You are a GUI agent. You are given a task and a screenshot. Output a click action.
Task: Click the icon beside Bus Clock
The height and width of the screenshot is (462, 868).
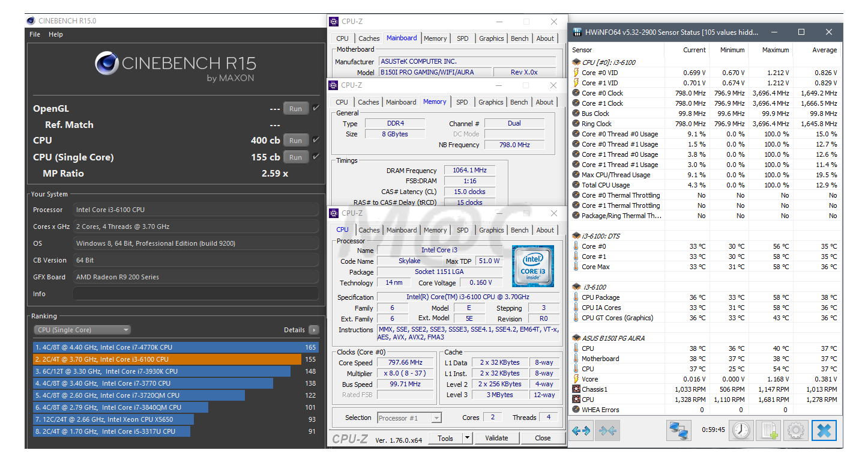click(576, 114)
